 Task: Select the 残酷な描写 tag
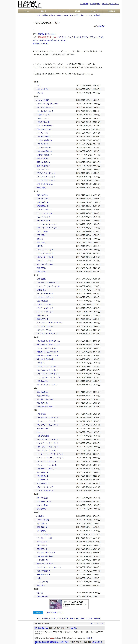pos(42,37)
